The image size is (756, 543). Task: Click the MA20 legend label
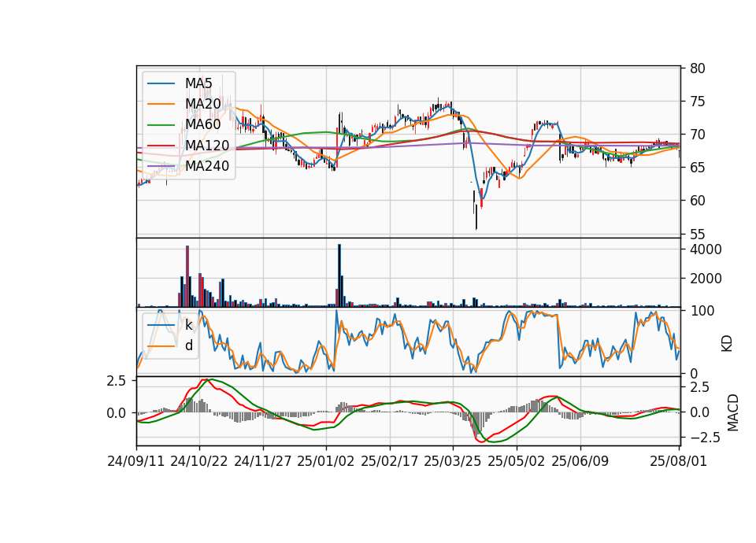202,104
